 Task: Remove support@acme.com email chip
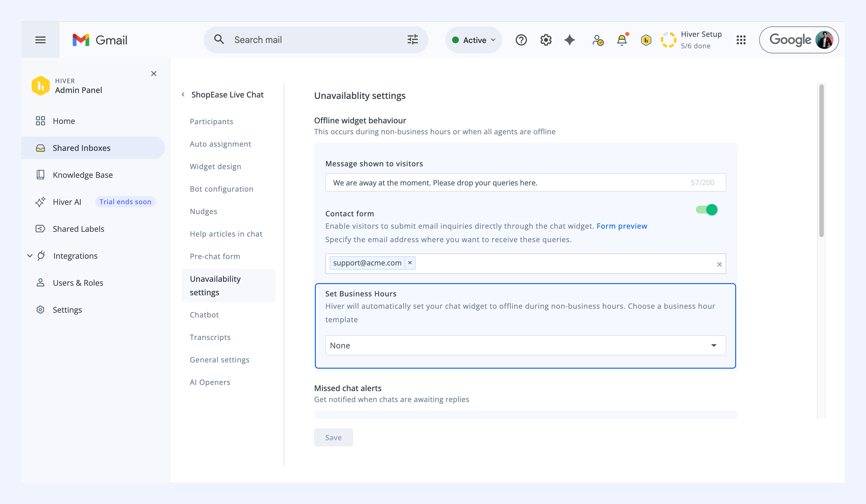tap(410, 263)
